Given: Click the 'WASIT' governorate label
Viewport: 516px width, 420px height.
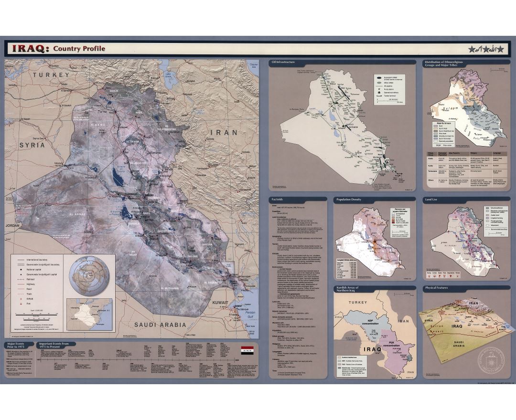Looking at the screenshot, I should (x=175, y=211).
